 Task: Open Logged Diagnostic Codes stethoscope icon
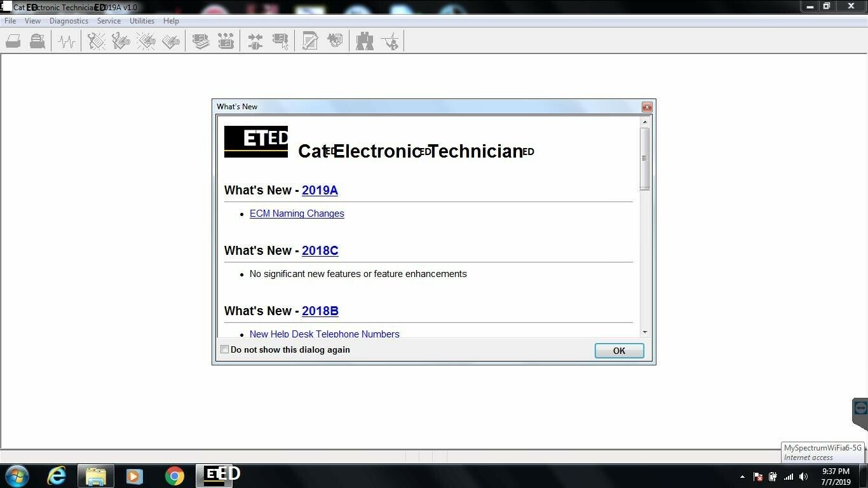point(121,42)
